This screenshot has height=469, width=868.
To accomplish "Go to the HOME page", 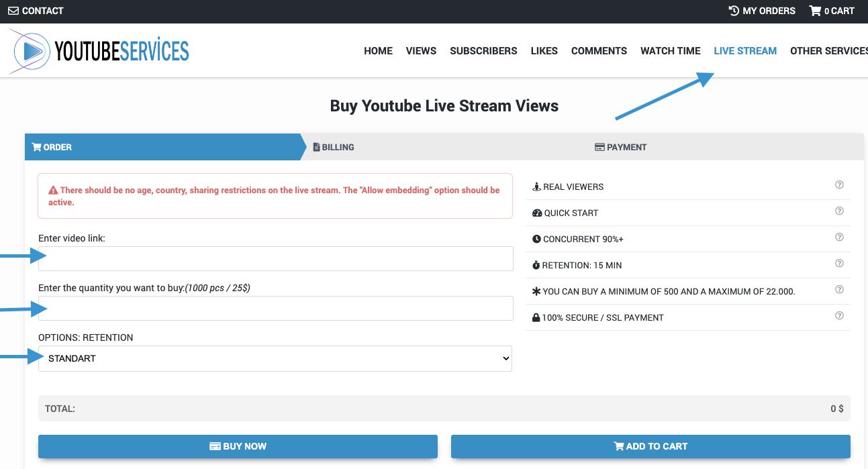I will click(378, 50).
